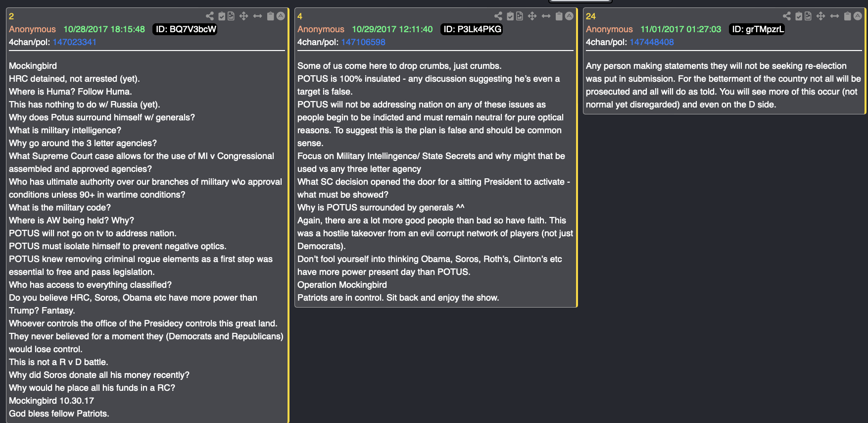868x423 pixels.
Task: Click the image file icon on post 2
Action: [231, 16]
